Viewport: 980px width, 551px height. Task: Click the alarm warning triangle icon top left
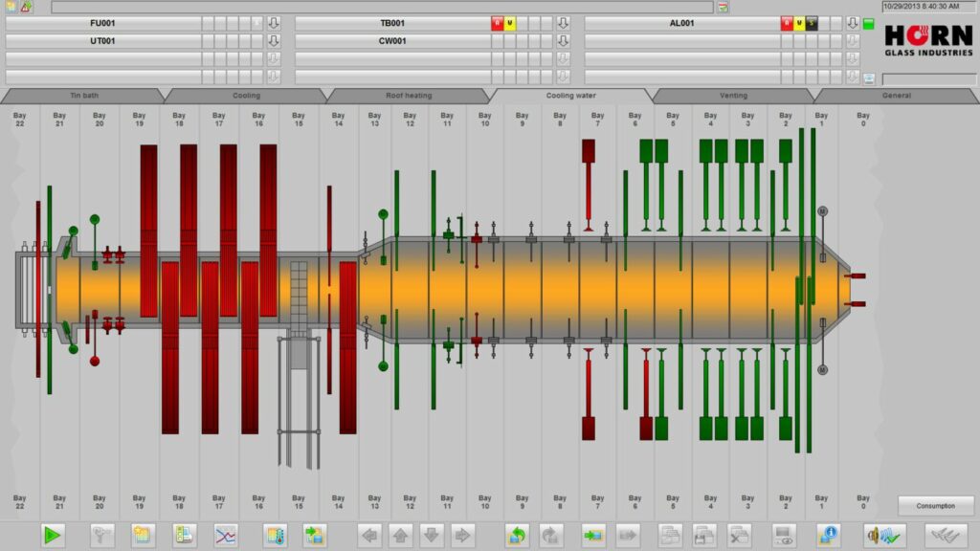(x=26, y=7)
